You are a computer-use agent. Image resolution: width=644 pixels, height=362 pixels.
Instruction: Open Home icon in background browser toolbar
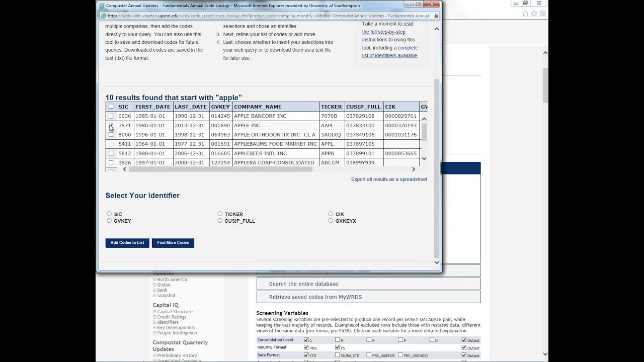coord(525,14)
